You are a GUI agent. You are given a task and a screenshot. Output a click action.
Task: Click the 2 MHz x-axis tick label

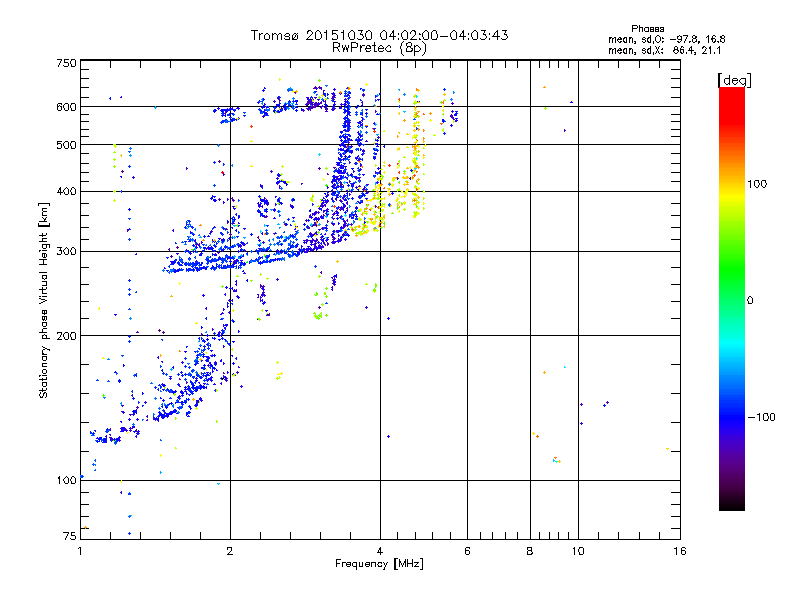(230, 551)
